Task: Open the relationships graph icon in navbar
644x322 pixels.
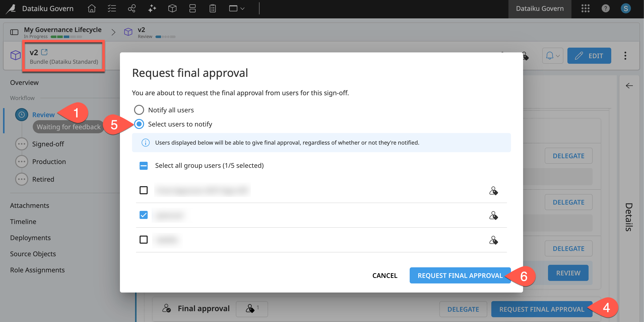Action: [132, 8]
